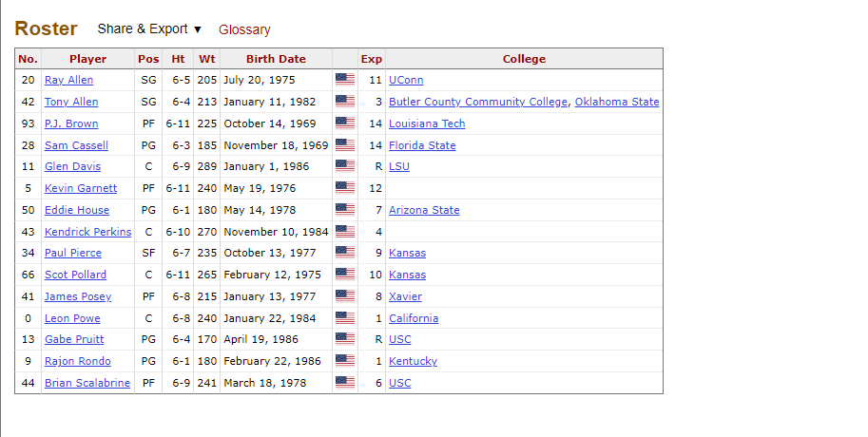Click the US flag icon in Tony Allen's row

[345, 102]
